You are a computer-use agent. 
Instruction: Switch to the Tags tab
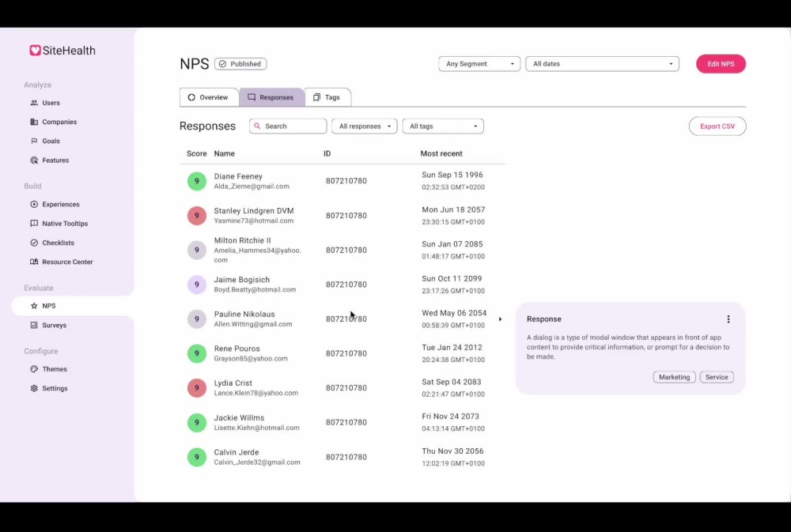tap(327, 97)
